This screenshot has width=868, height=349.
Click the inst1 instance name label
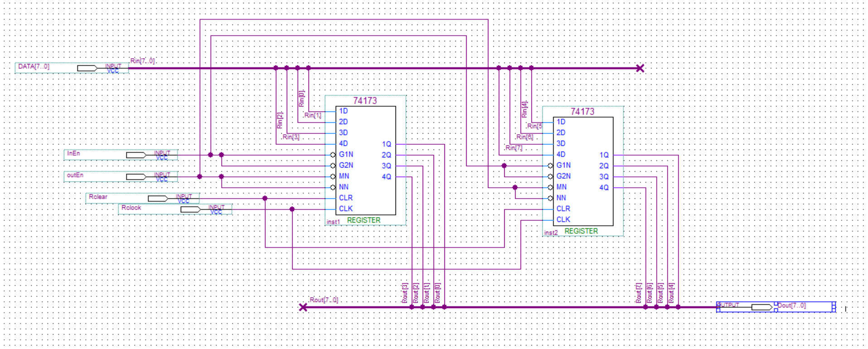click(x=333, y=222)
